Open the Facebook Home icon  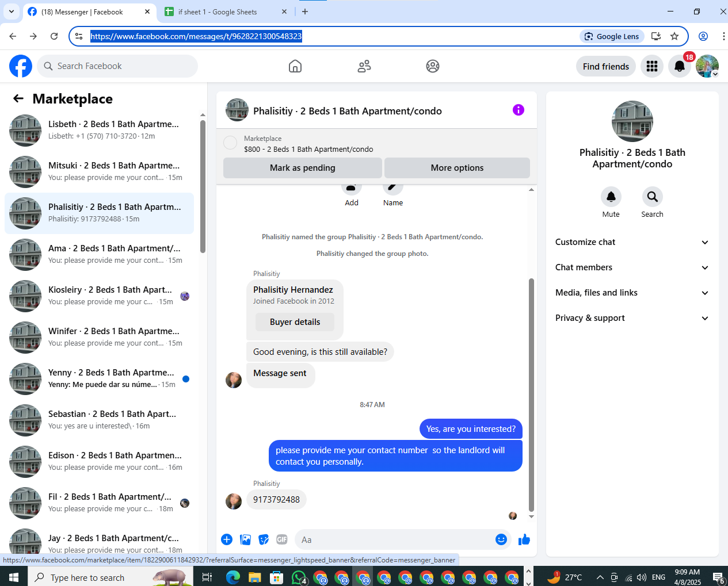pyautogui.click(x=295, y=66)
